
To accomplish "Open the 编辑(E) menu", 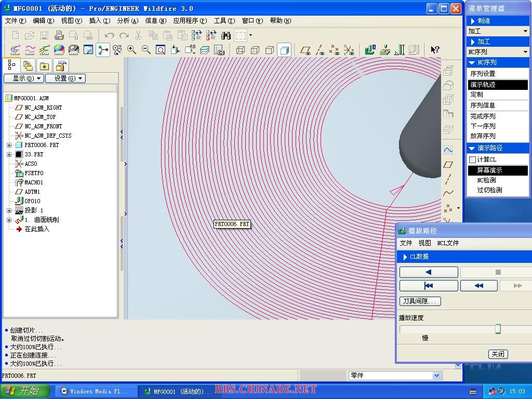I will click(x=44, y=21).
